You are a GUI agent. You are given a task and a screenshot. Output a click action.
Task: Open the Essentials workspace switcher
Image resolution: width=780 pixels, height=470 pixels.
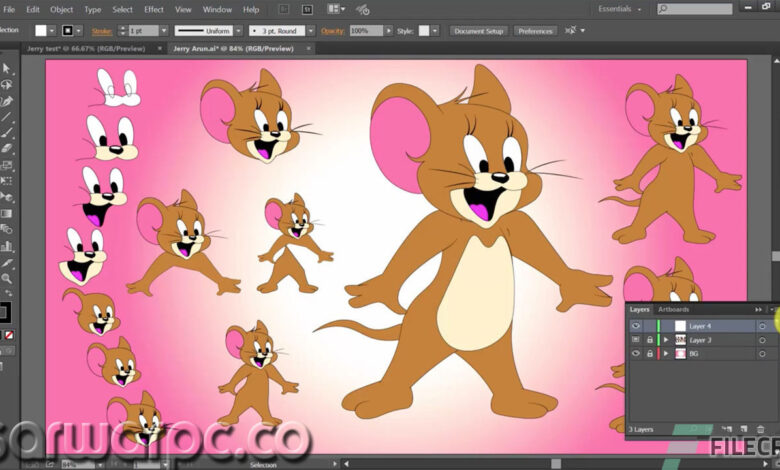click(619, 9)
